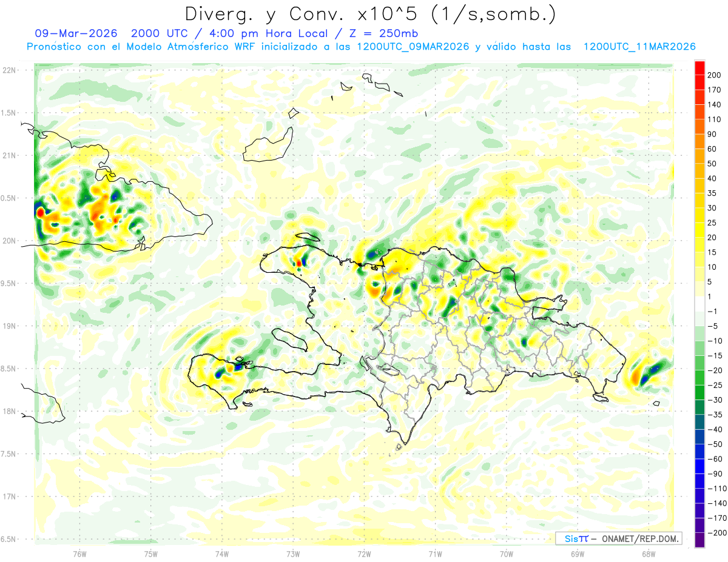The image size is (728, 562).
Task: Click the 'SisTT' logo text
Action: tap(576, 538)
